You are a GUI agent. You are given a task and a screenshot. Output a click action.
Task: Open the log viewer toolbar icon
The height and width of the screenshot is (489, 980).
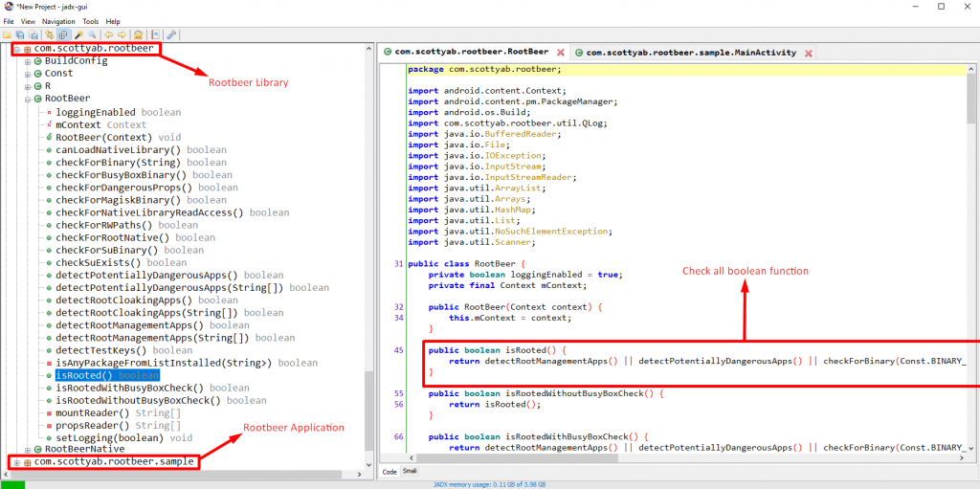pos(153,34)
